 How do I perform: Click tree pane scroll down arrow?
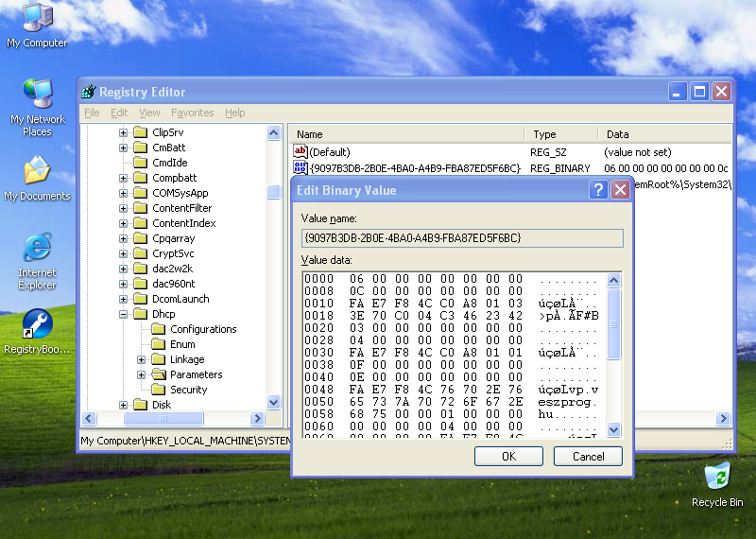click(273, 403)
